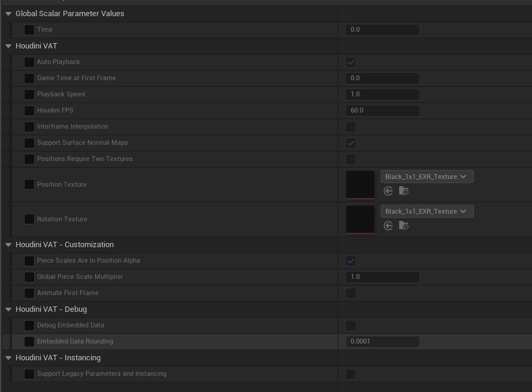This screenshot has width=532, height=392.
Task: Check Positions Require Two Textures value
Action: (351, 159)
